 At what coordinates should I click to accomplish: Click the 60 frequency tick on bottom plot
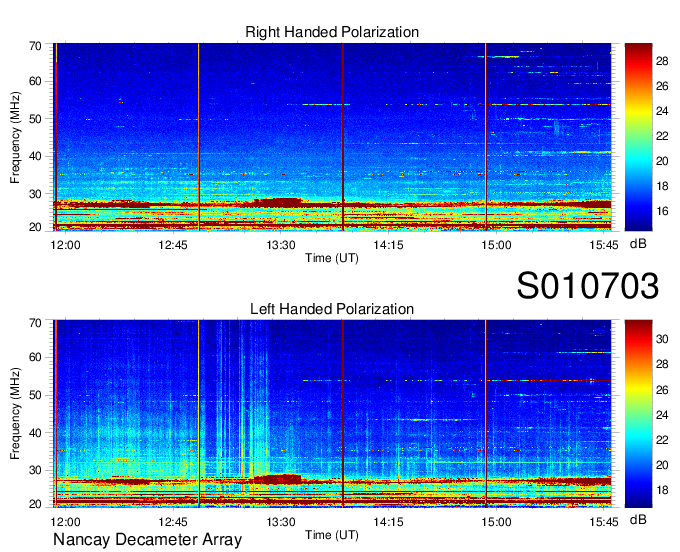(x=35, y=357)
